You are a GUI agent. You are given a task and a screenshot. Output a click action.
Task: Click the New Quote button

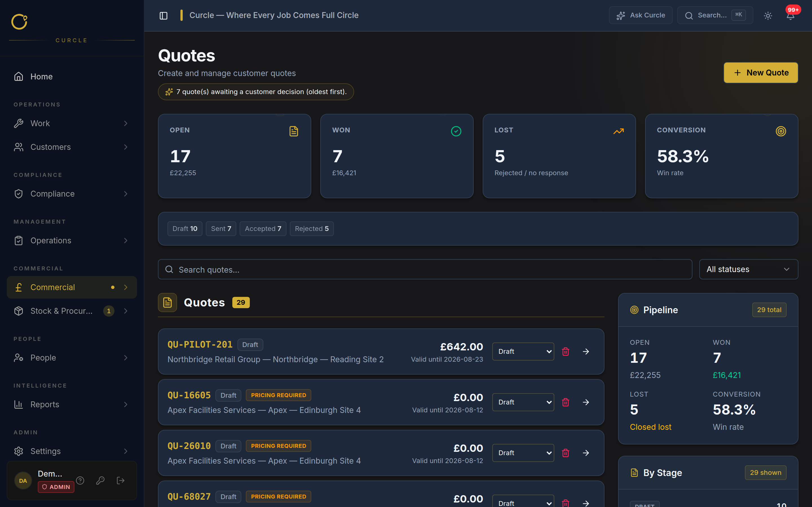tap(761, 73)
